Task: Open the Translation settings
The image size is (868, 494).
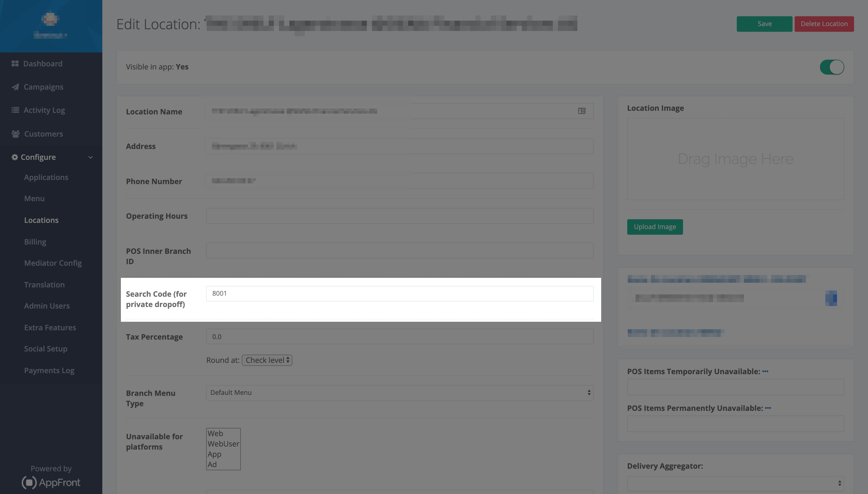Action: (44, 284)
